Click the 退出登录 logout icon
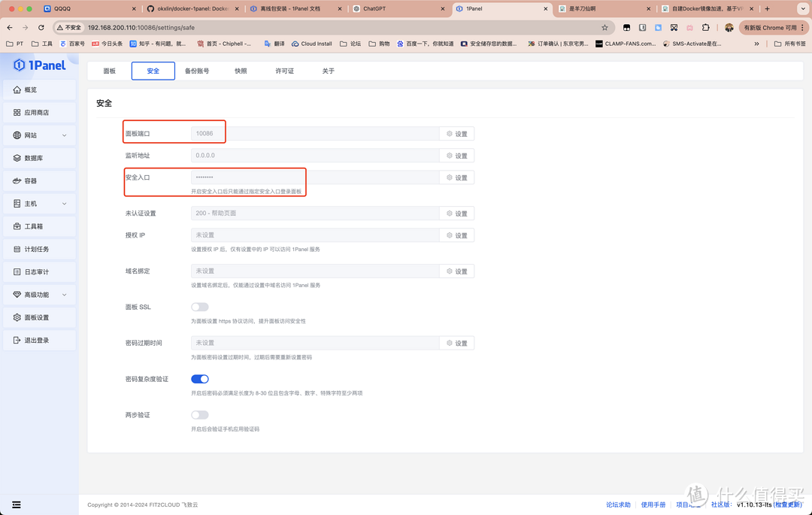Viewport: 812px width, 515px height. [17, 341]
